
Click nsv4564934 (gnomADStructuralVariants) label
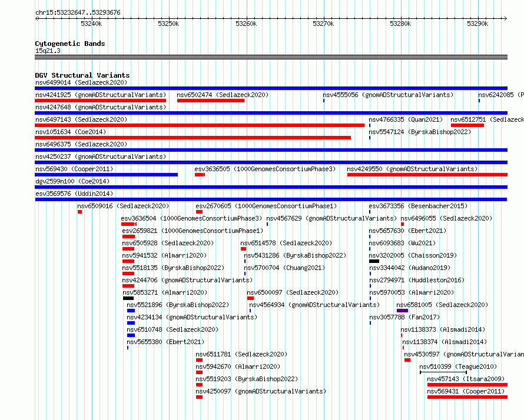314,305
